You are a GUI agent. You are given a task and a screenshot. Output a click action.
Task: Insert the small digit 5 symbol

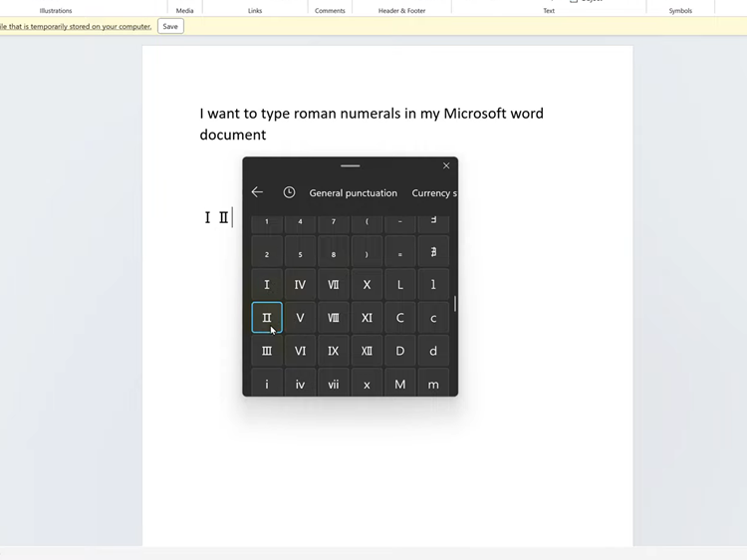pyautogui.click(x=300, y=251)
